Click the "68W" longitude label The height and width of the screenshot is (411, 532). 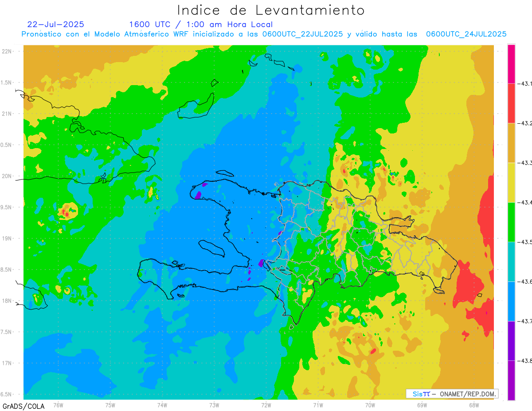[474, 405]
